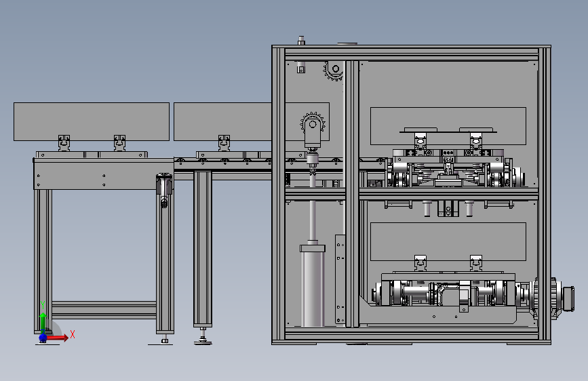This screenshot has height=381, width=588.
Task: Select the round leveling foot under middle support leg
Action: 203,342
